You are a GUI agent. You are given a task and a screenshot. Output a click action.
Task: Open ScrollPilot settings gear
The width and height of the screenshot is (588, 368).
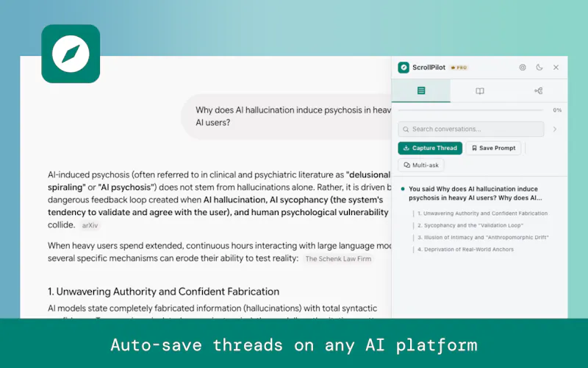pyautogui.click(x=523, y=68)
